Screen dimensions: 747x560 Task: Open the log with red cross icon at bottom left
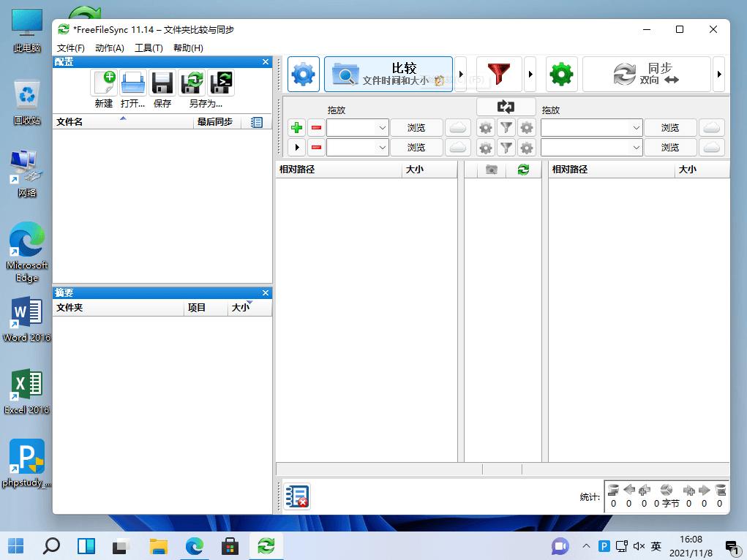point(296,496)
